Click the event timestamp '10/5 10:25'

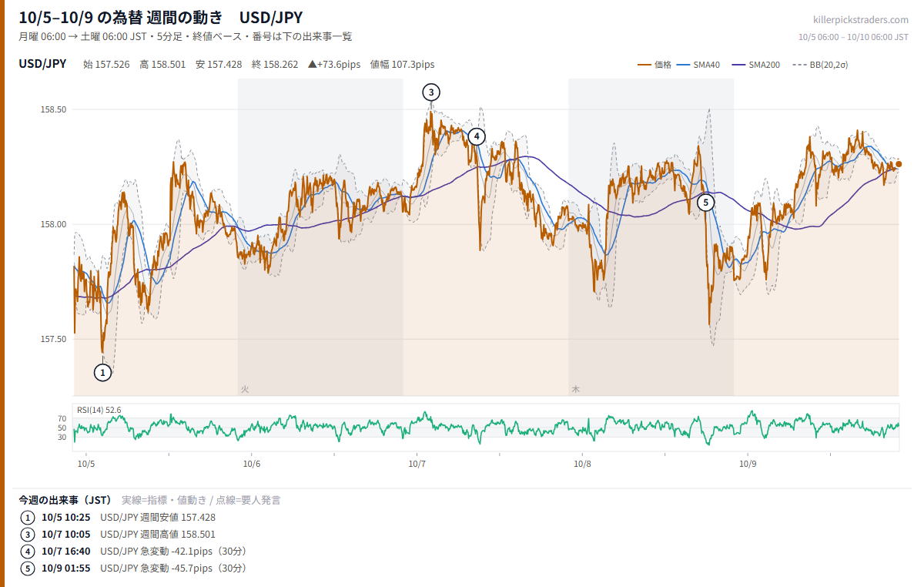pos(66,518)
